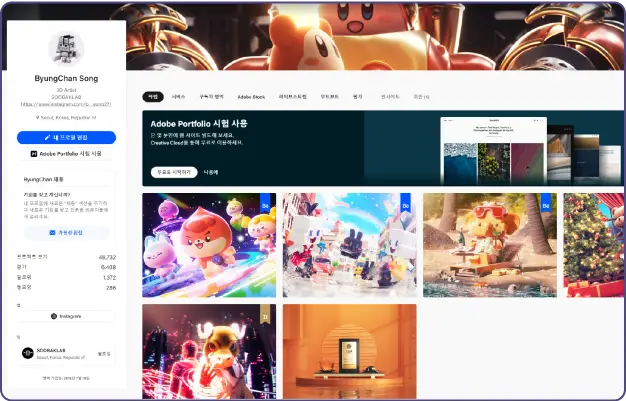Click the location pin beside Seoul, Korea
Screen dimensions: 626x401
coord(38,118)
